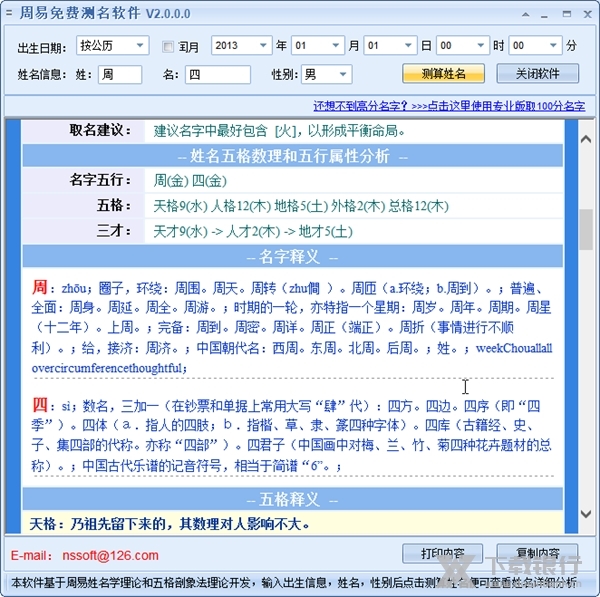600x597 pixels.
Task: Click the 关闭软件 button
Action: (x=537, y=73)
